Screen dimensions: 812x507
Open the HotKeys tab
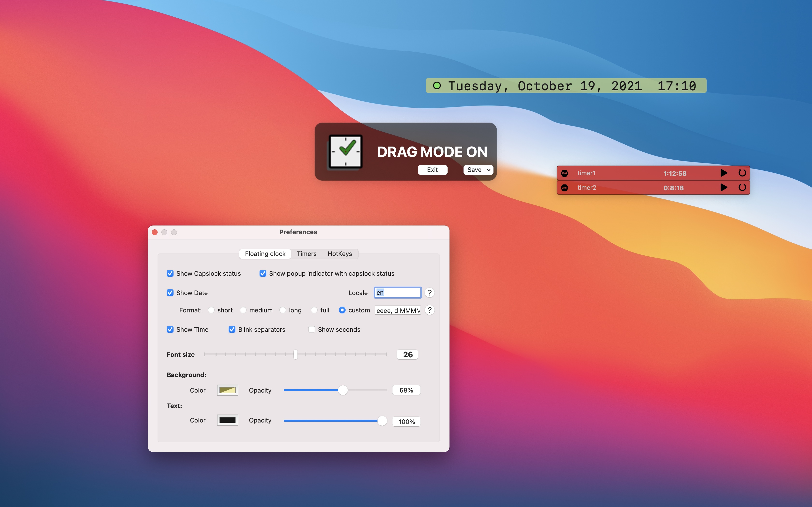(340, 254)
